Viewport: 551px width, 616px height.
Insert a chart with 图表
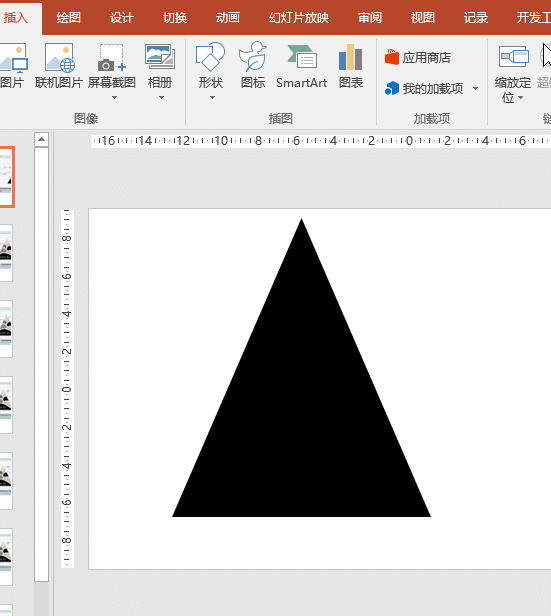351,66
